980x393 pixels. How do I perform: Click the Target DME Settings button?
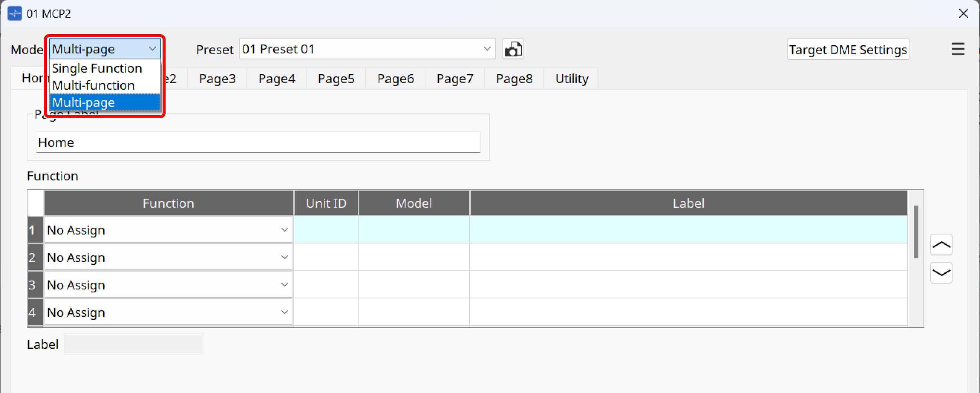click(848, 49)
